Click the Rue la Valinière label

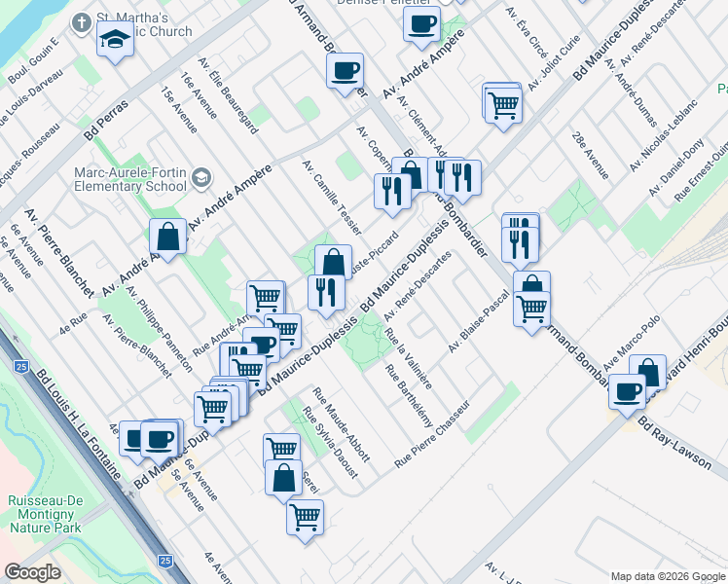point(409,358)
